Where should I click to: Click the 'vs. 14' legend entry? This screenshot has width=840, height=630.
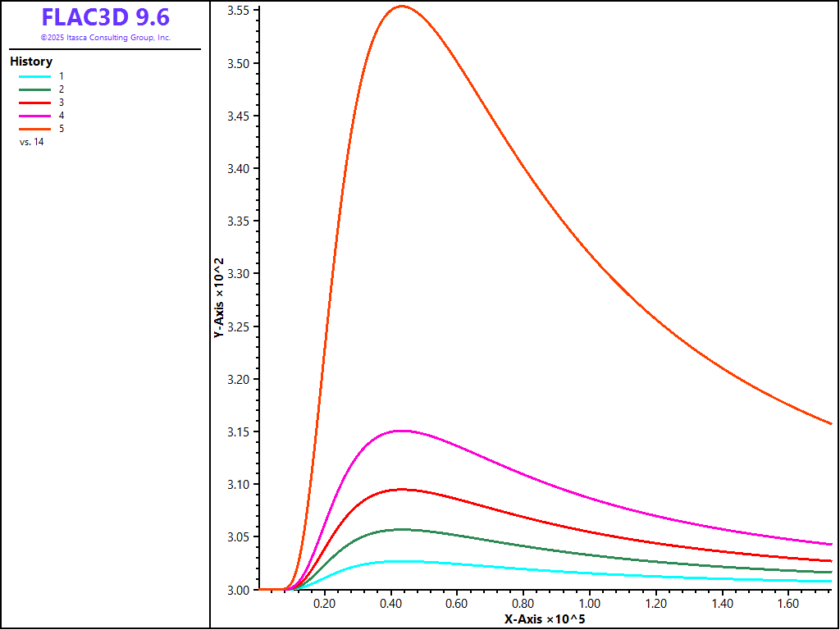click(x=31, y=142)
